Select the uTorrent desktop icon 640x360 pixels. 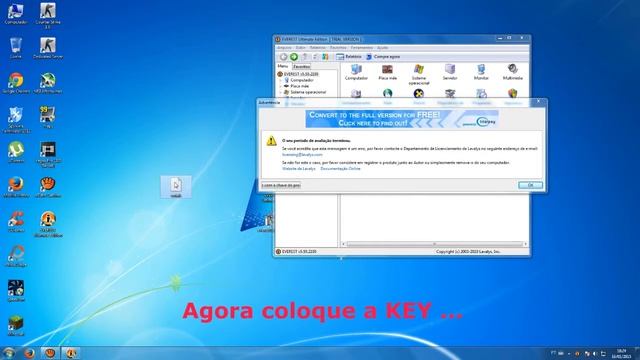[16, 152]
